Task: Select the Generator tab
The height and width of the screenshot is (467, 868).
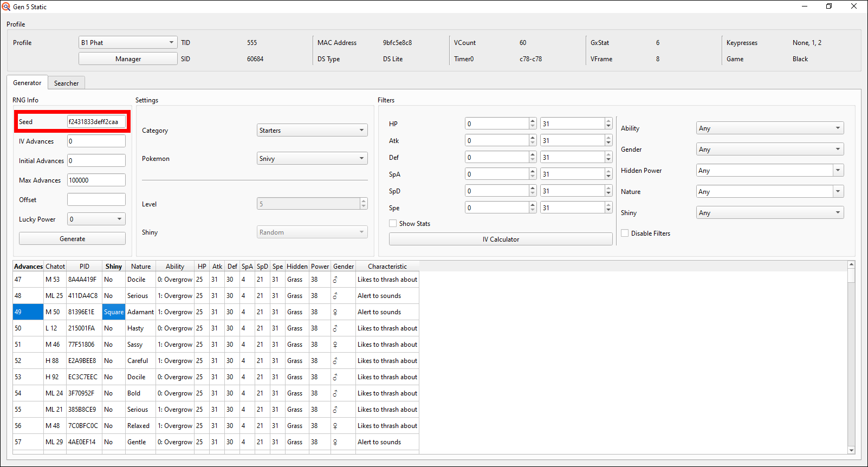Action: [x=27, y=82]
